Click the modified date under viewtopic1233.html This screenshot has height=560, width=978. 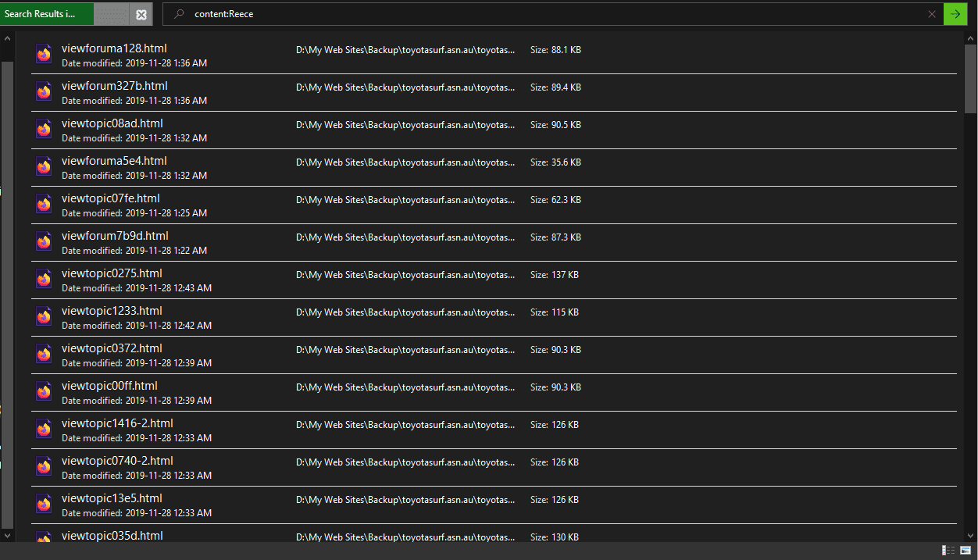pos(137,326)
